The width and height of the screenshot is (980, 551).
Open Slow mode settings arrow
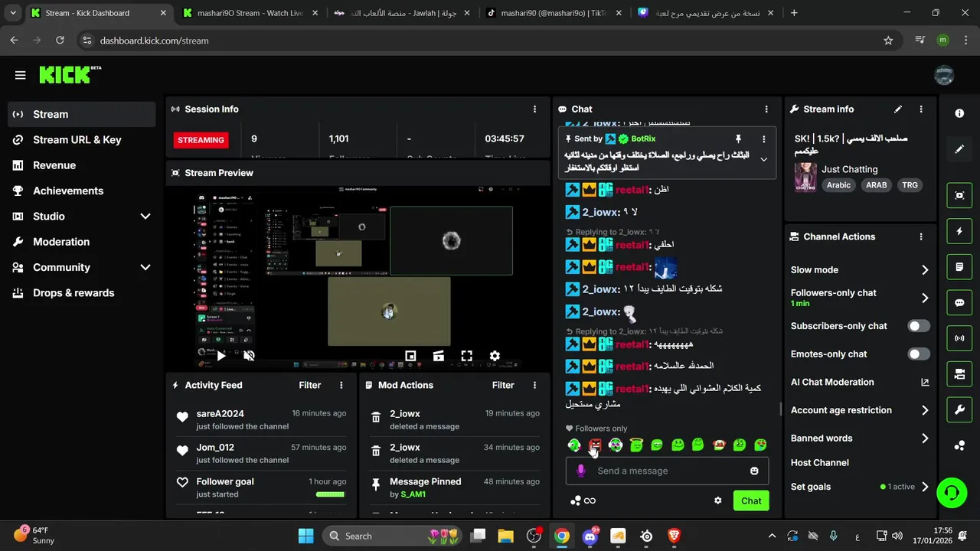pyautogui.click(x=925, y=270)
